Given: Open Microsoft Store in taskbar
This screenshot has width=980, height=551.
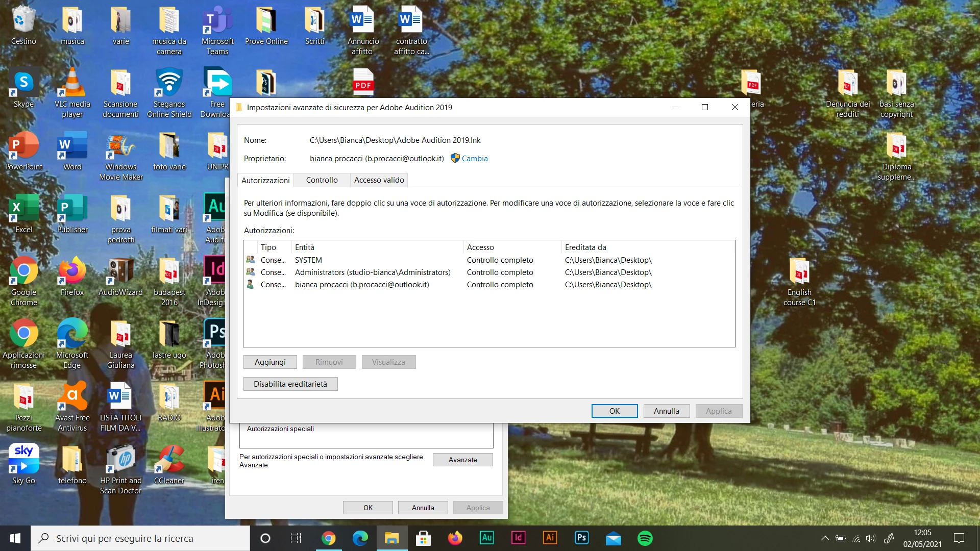Looking at the screenshot, I should tap(423, 538).
